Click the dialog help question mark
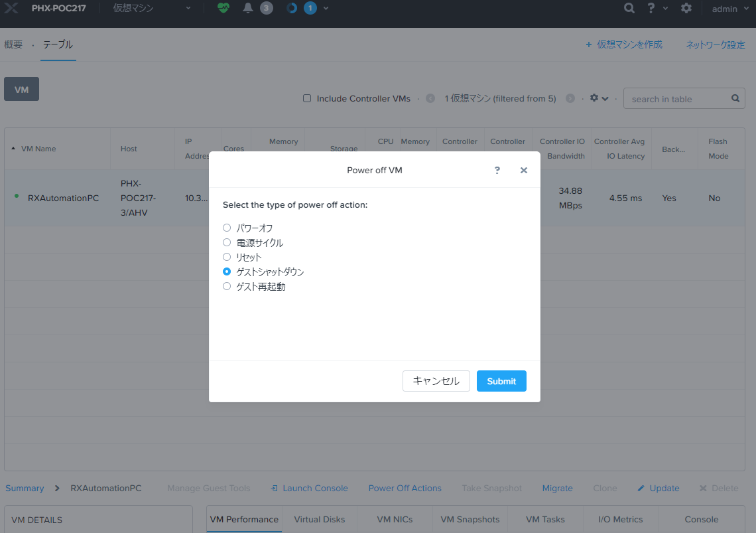The image size is (756, 533). tap(497, 171)
